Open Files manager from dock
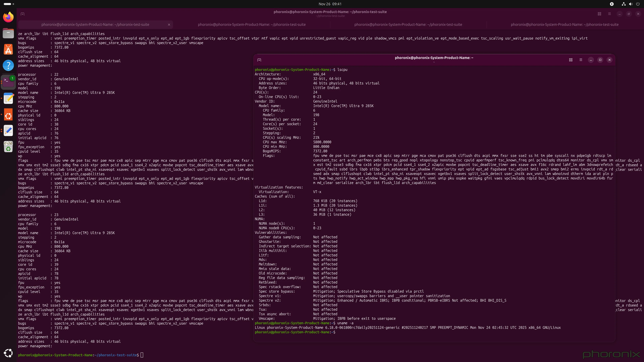644x362 pixels. point(8,33)
